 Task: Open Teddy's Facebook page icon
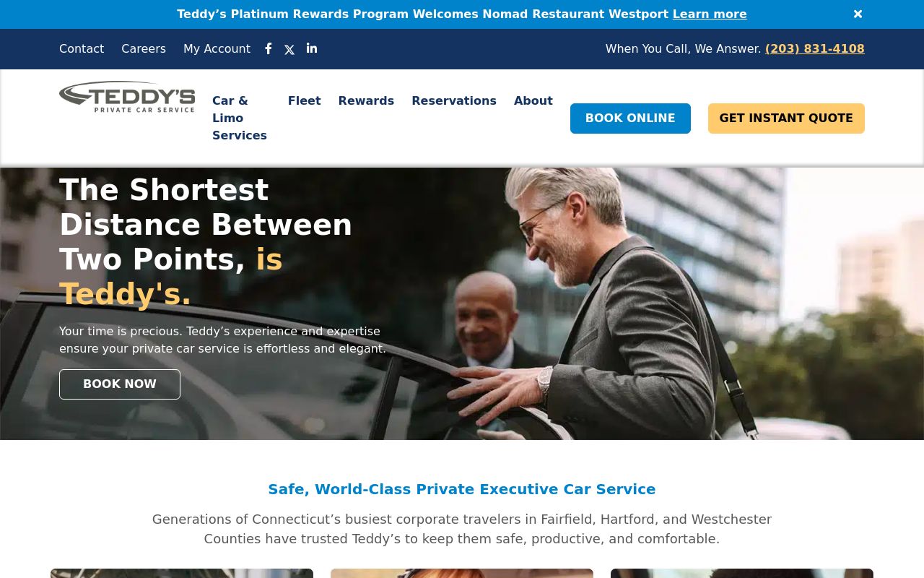[269, 48]
